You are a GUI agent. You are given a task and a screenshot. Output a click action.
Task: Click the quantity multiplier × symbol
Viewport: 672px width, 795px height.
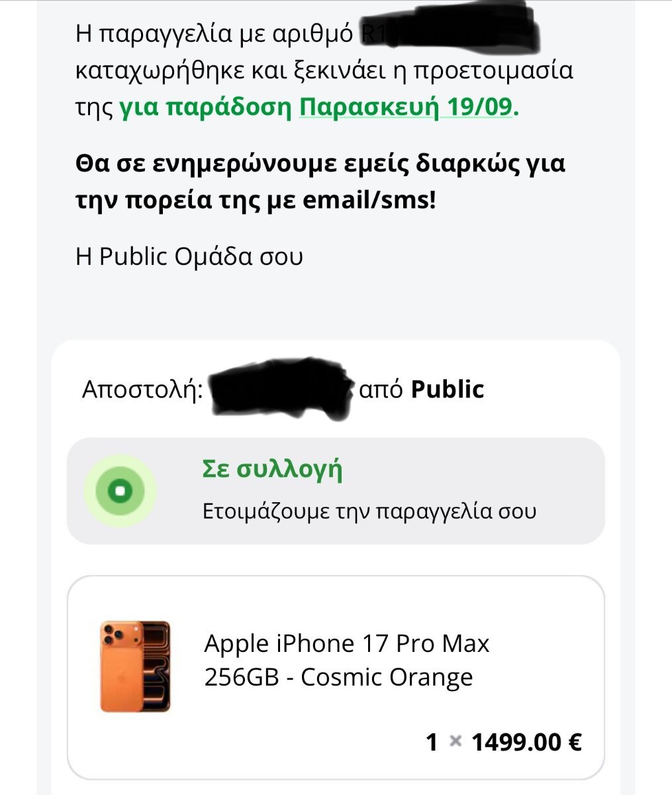(x=454, y=742)
